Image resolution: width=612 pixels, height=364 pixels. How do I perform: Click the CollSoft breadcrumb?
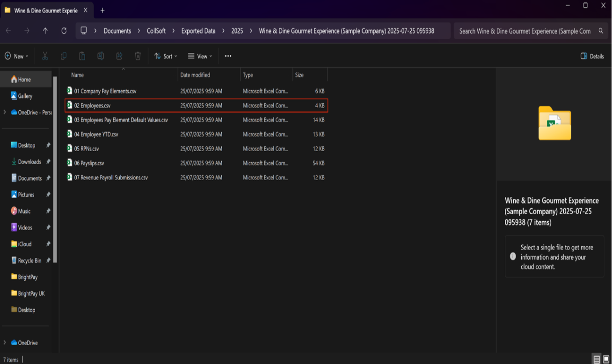click(156, 31)
